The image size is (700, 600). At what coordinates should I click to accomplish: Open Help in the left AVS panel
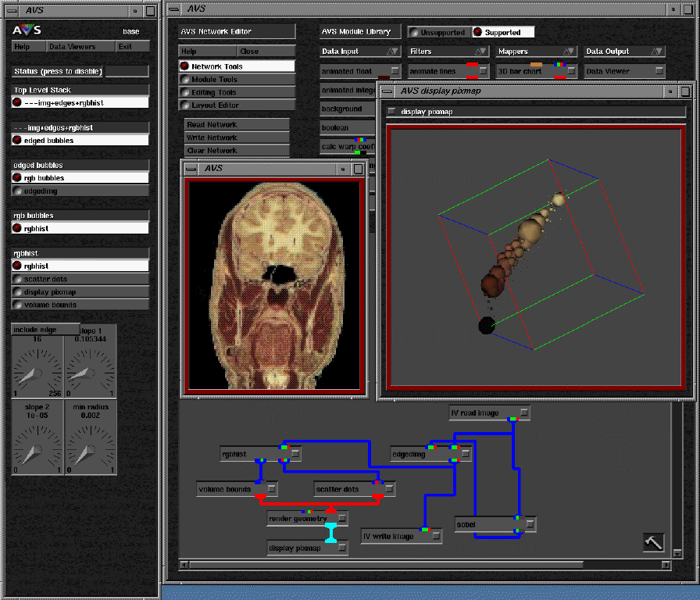coord(29,46)
